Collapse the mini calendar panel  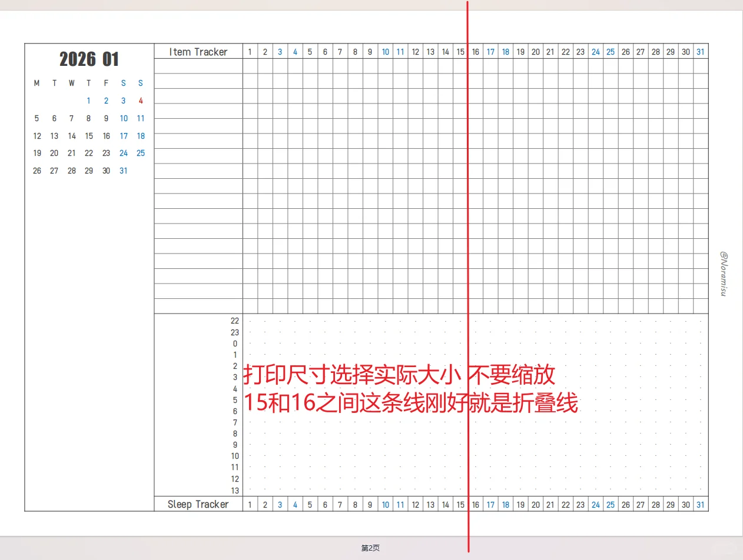(x=89, y=59)
